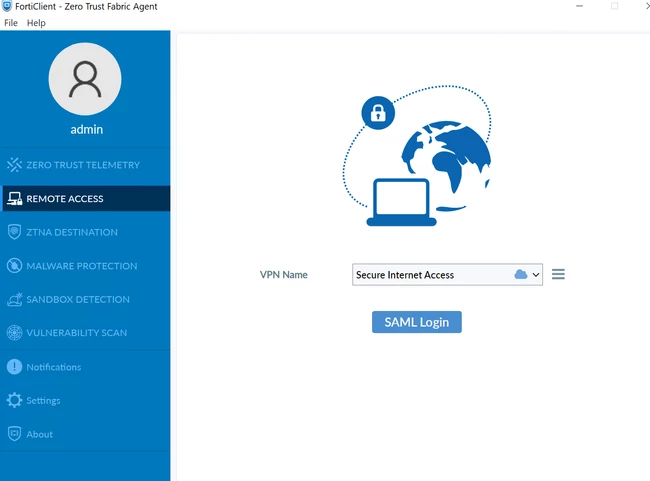Click the Zero Trust Telemetry icon
The height and width of the screenshot is (481, 650).
point(14,165)
